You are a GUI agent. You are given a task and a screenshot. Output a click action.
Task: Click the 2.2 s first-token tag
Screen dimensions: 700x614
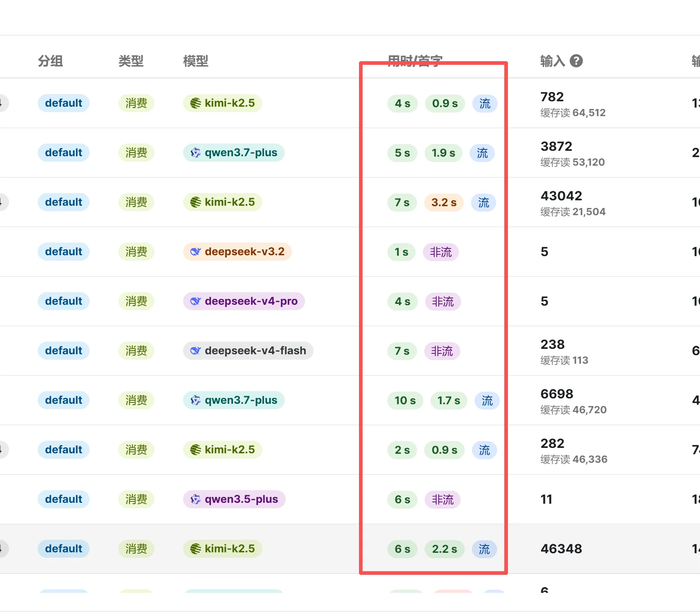[444, 549]
